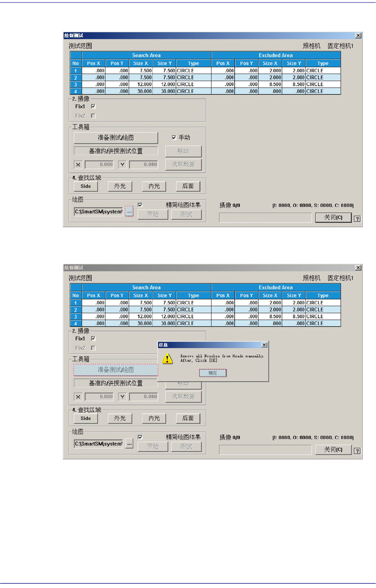Click 基准的/讲授测试位置 in lower dialog
The width and height of the screenshot is (376, 588).
(116, 383)
